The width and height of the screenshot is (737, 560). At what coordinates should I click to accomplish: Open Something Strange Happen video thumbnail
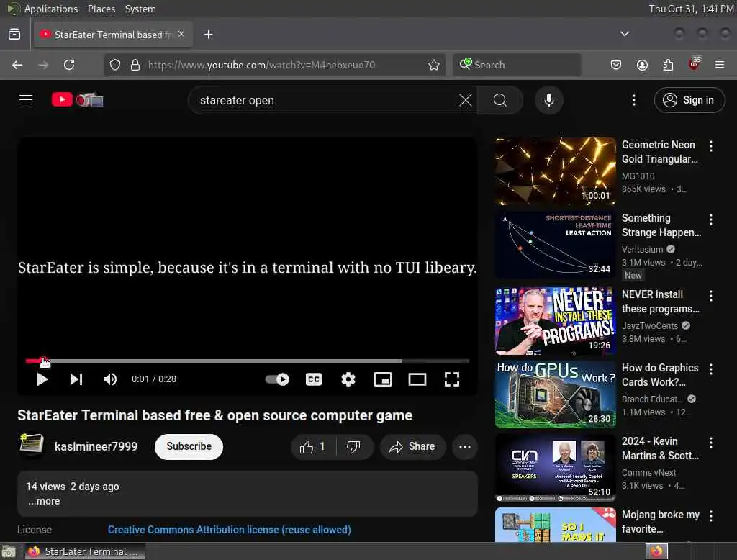(x=555, y=245)
